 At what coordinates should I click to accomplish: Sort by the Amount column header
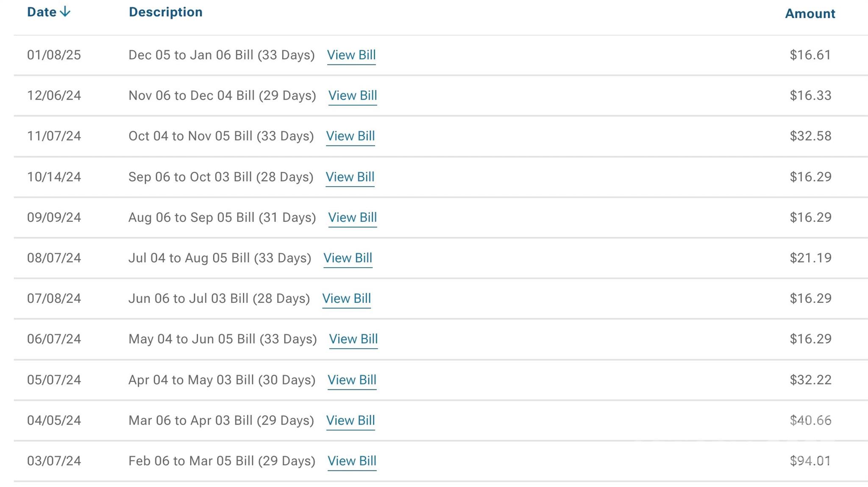pyautogui.click(x=810, y=14)
